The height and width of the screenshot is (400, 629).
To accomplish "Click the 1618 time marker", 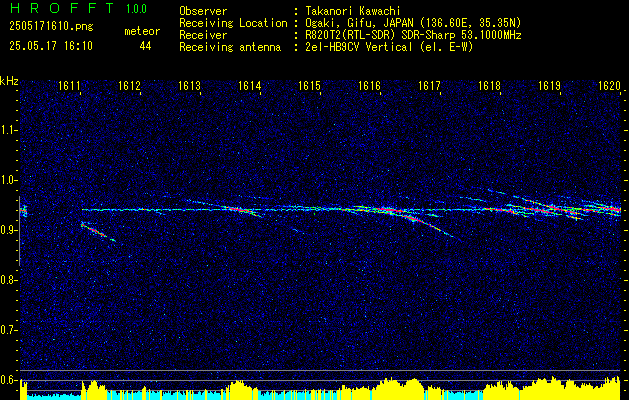I will click(x=489, y=86).
